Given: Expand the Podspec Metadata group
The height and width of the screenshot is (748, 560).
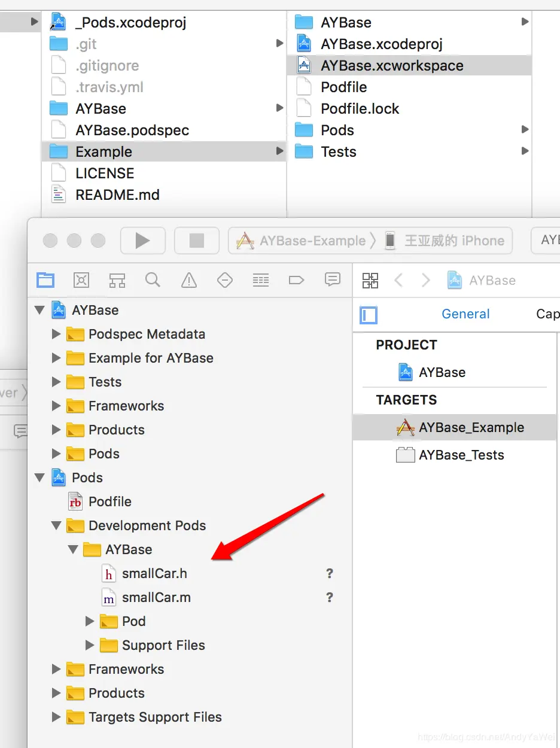Looking at the screenshot, I should [56, 334].
